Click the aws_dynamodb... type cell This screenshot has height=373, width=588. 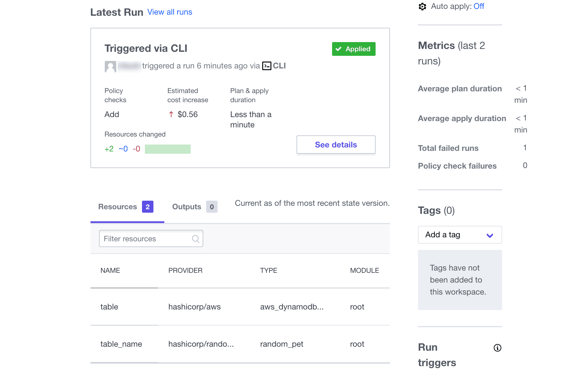[x=292, y=307]
